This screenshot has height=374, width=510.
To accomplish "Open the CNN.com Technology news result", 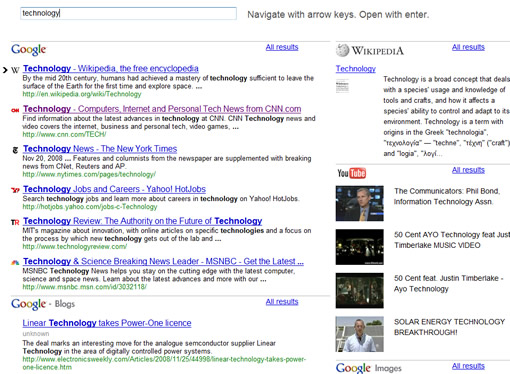I will pyautogui.click(x=162, y=109).
